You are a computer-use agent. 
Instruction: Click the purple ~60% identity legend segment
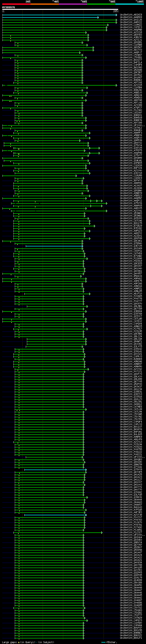[73, 4]
